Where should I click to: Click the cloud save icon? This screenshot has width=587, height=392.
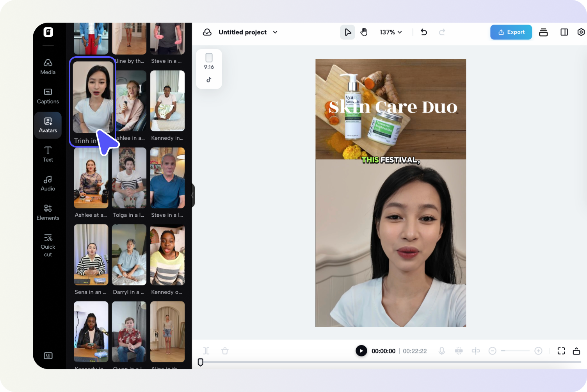pyautogui.click(x=207, y=32)
